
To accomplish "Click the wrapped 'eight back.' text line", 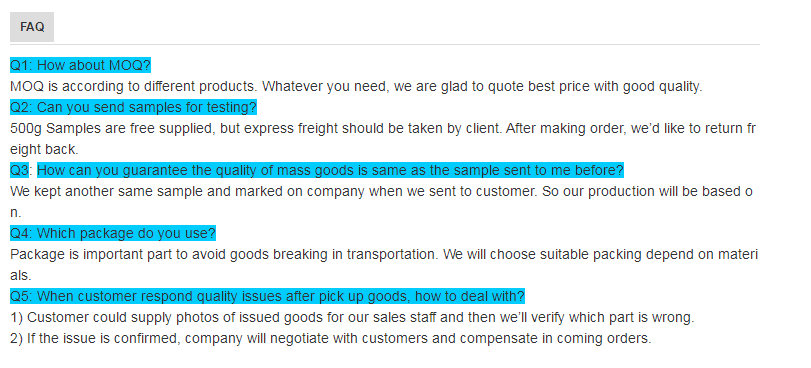I will pos(44,150).
